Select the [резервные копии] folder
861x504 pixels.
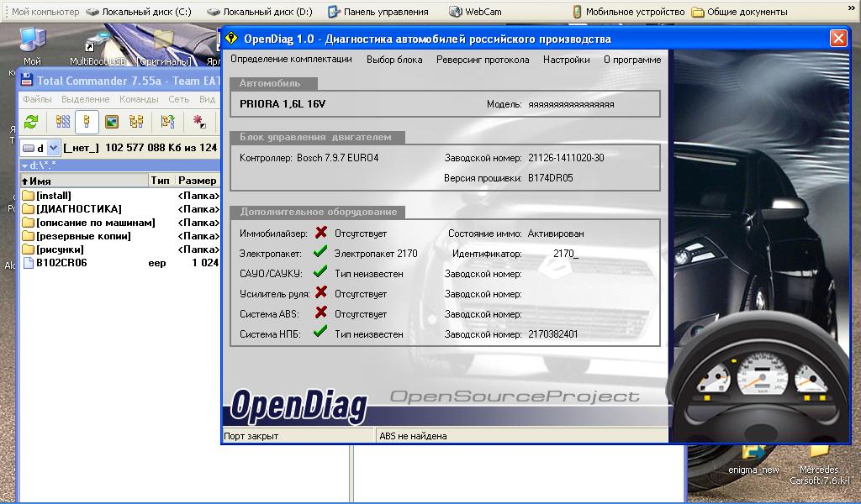coord(83,236)
